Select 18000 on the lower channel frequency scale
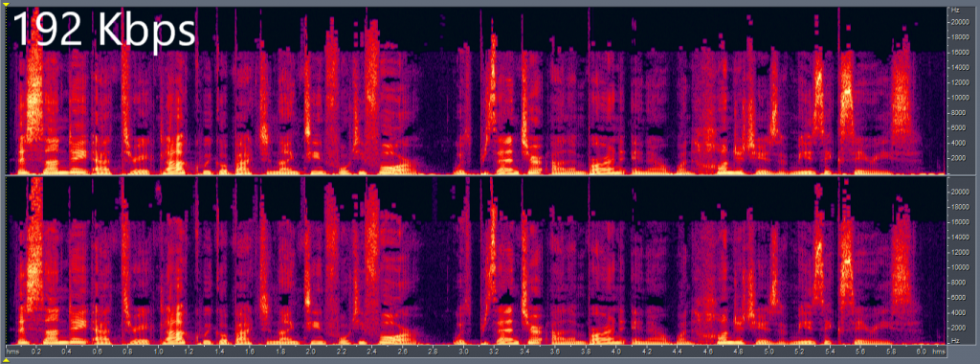The height and width of the screenshot is (364, 980). click(959, 207)
